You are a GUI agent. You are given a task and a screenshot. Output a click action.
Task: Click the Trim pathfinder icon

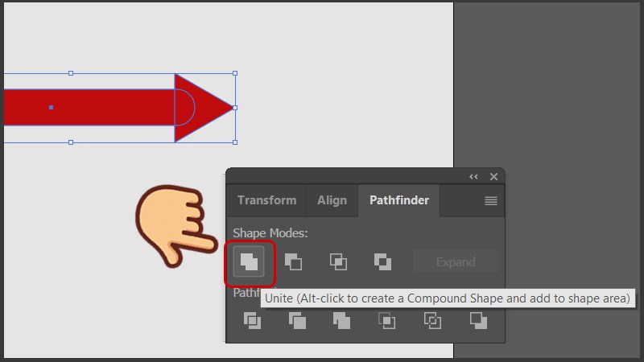coord(297,320)
